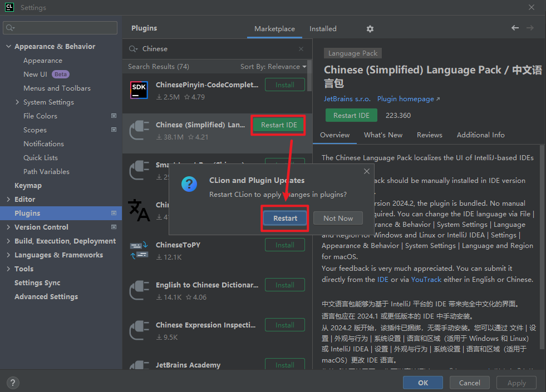This screenshot has width=546, height=392.
Task: Click the plugins settings gear icon
Action: tap(370, 29)
